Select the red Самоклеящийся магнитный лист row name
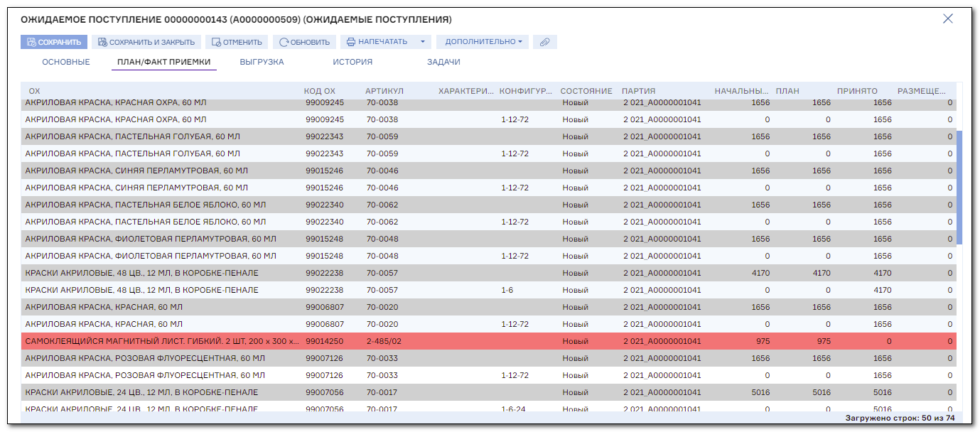The height and width of the screenshot is (432, 980). (x=163, y=341)
